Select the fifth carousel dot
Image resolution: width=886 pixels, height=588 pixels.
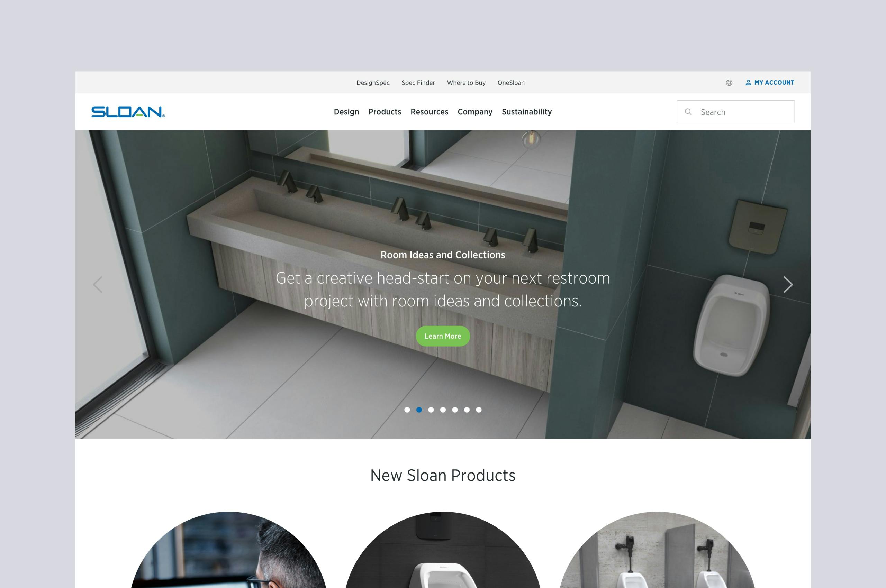click(455, 410)
